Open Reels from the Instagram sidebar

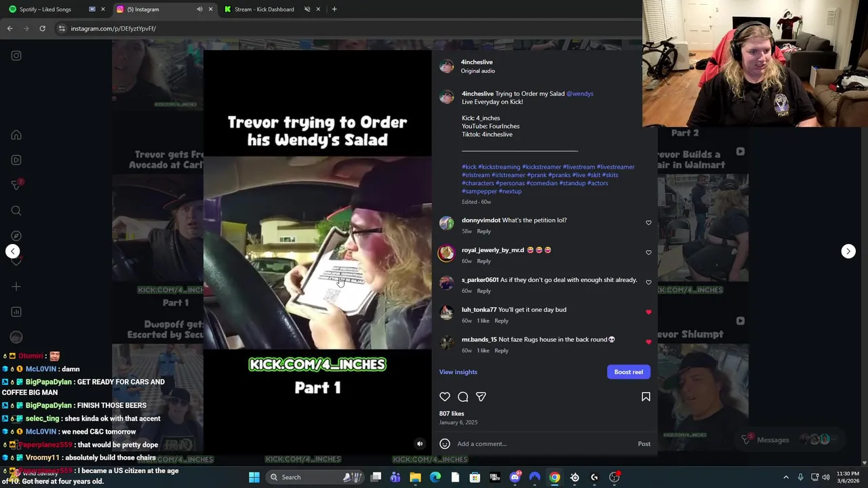pyautogui.click(x=16, y=160)
